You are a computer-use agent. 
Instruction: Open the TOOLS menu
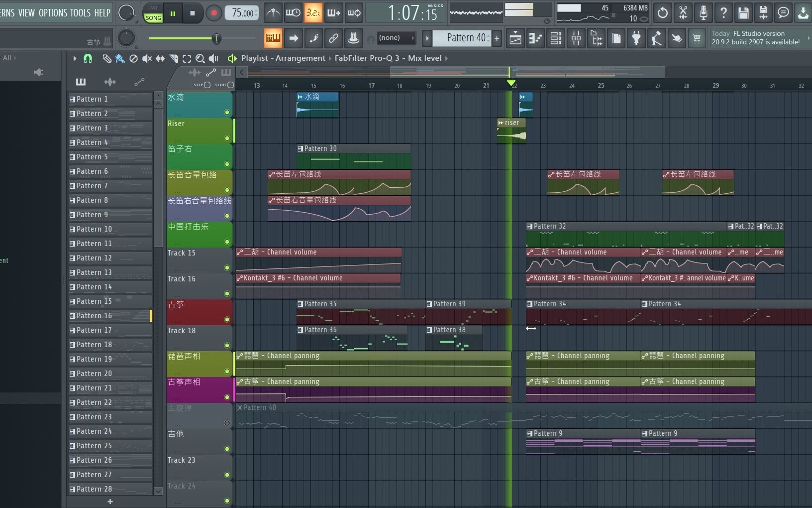click(x=81, y=13)
